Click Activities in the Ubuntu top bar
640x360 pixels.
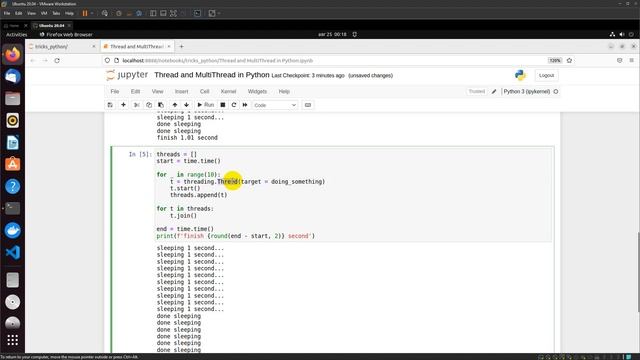17,35
